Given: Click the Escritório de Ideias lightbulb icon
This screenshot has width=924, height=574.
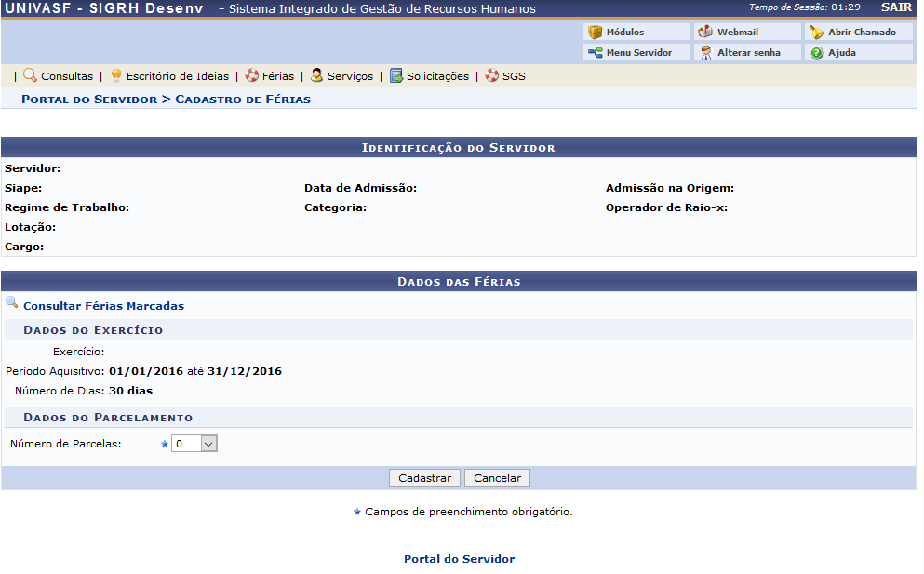Looking at the screenshot, I should [x=116, y=75].
